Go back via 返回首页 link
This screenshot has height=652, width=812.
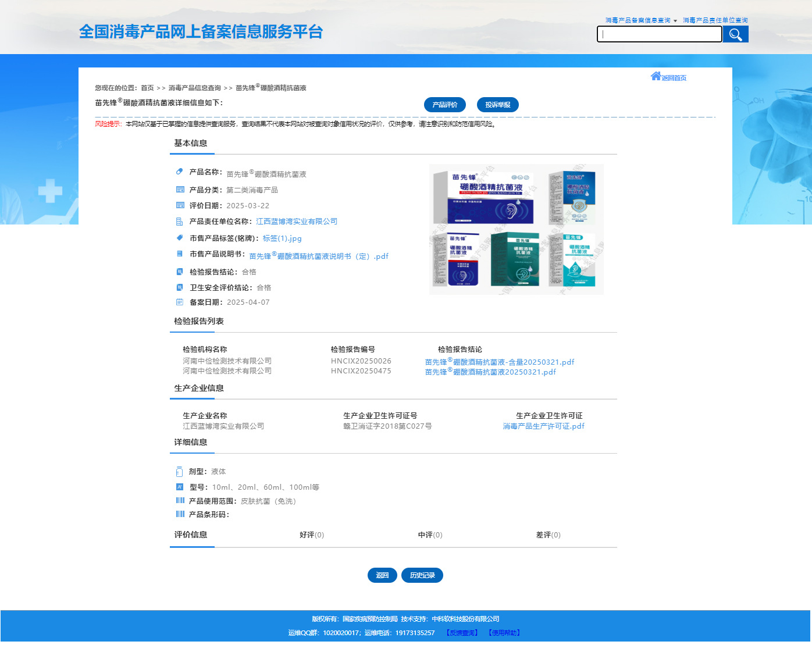coord(674,78)
